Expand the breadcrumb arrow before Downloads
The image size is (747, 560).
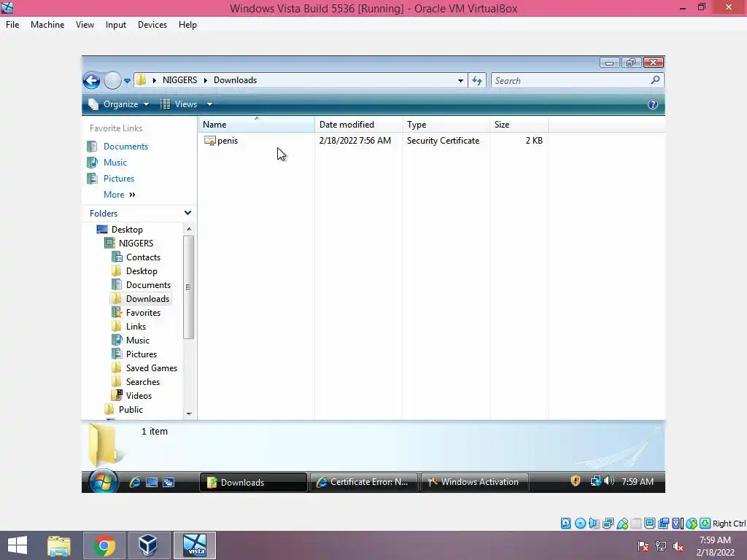pos(205,80)
